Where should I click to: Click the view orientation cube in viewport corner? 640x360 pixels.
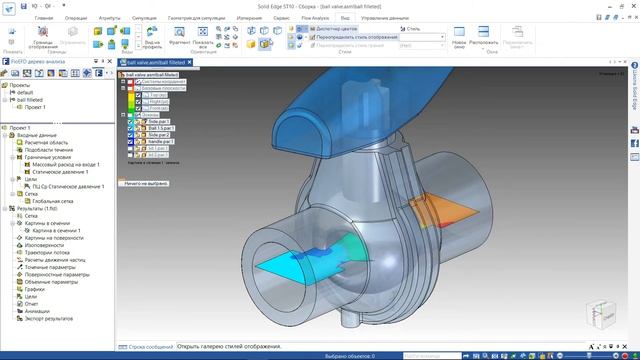(x=600, y=314)
